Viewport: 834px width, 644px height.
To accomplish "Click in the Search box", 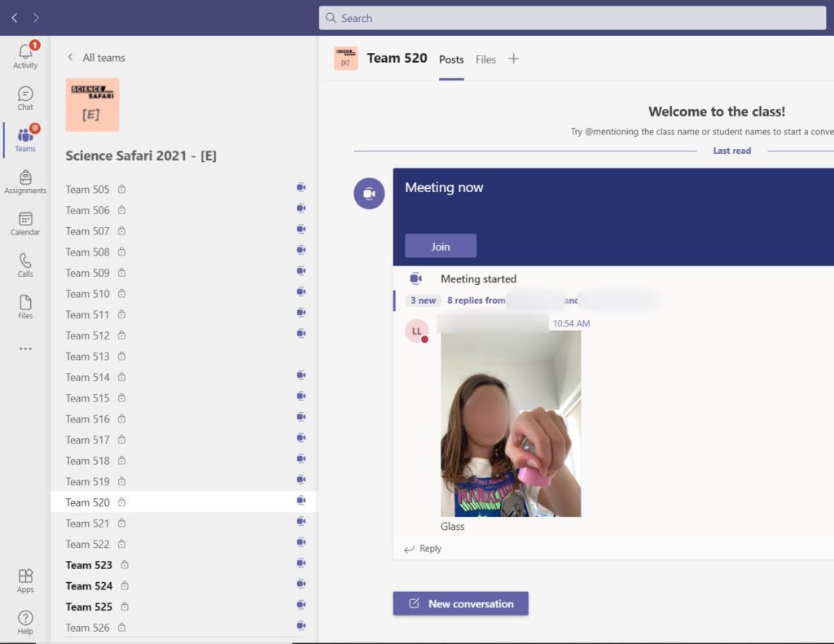I will pos(572,18).
